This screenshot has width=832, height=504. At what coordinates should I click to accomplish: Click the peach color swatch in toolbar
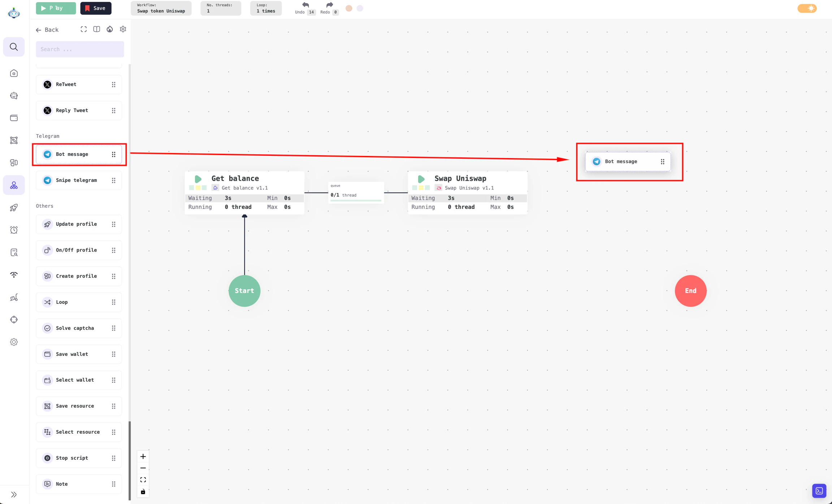349,8
